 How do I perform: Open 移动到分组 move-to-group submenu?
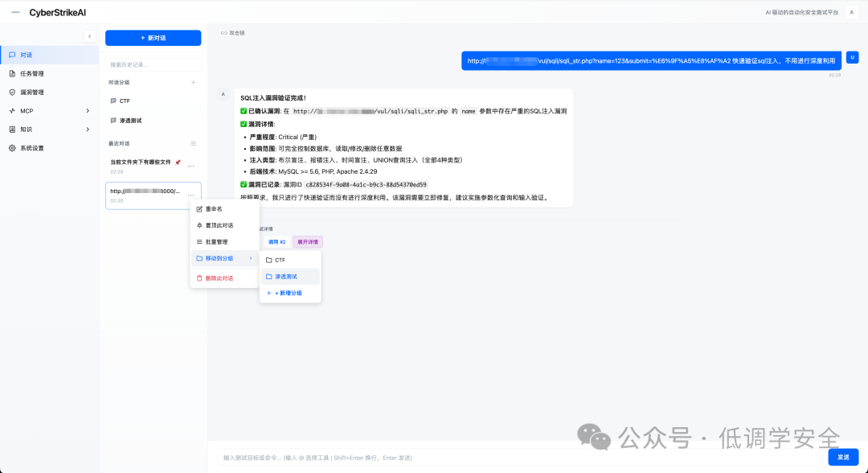pos(225,258)
